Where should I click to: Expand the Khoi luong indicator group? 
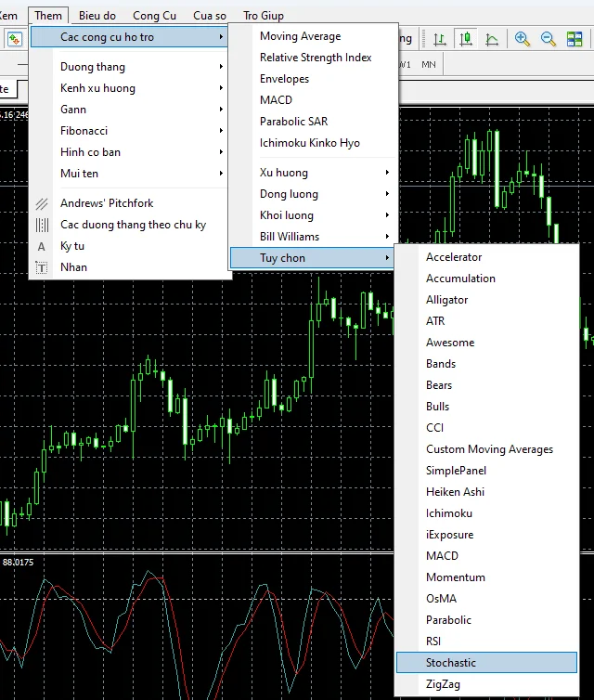coord(313,215)
